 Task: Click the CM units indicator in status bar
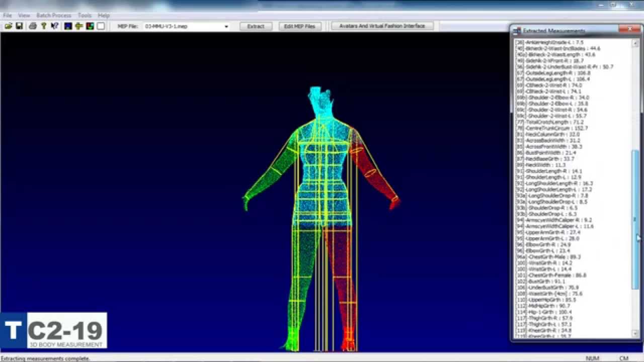point(624,358)
